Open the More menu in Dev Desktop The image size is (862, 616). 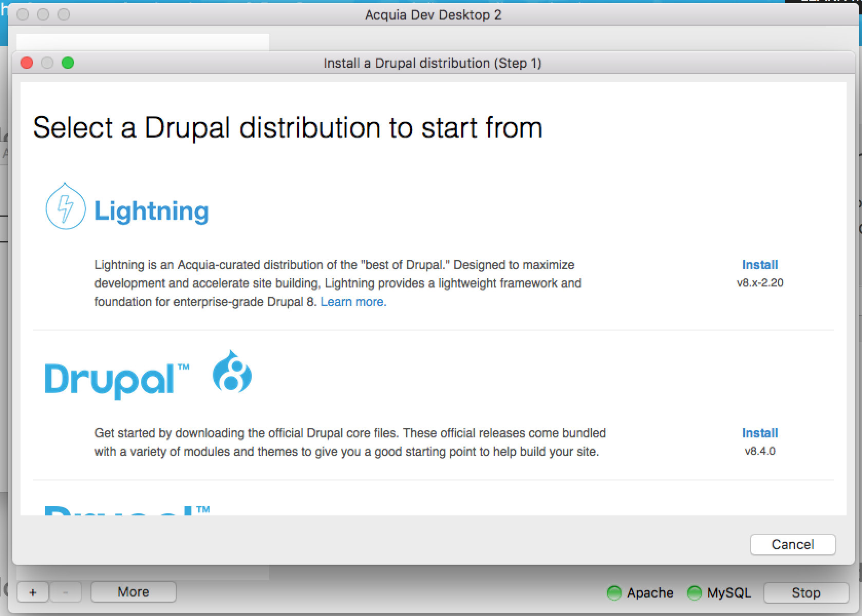tap(134, 592)
